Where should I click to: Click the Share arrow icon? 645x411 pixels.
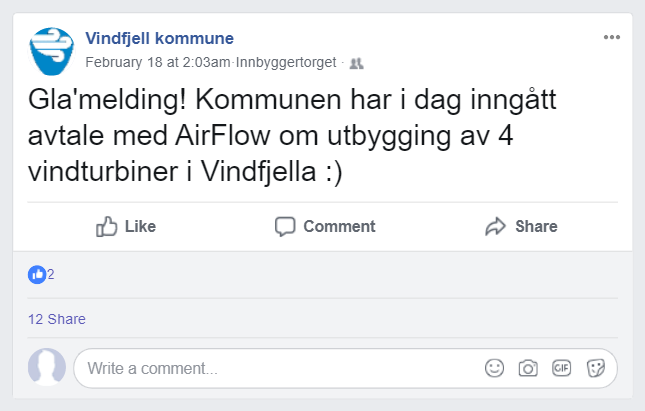point(496,227)
